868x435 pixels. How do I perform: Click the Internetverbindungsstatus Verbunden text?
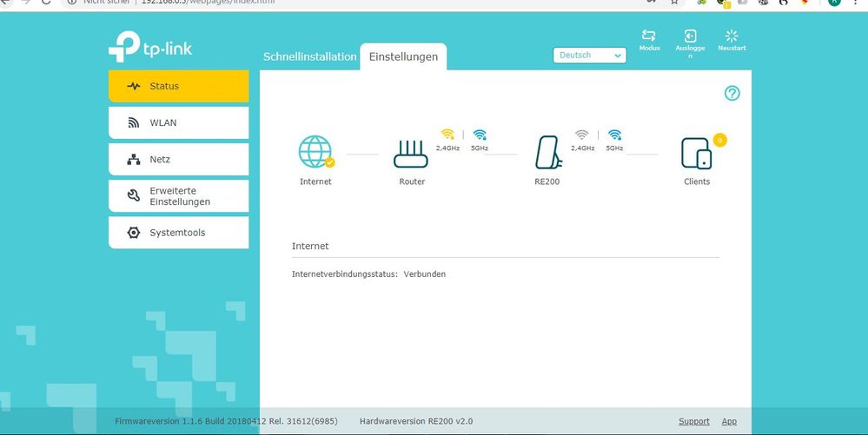[x=368, y=274]
